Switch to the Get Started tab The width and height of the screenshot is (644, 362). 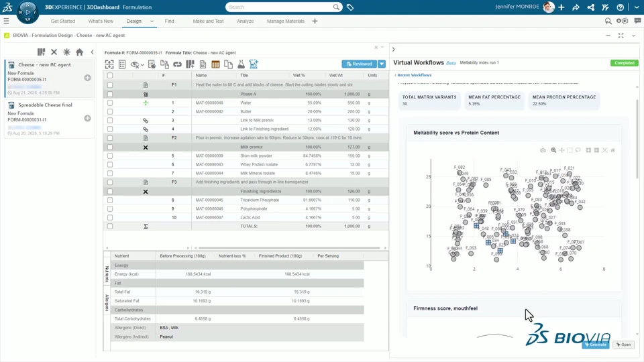63,21
